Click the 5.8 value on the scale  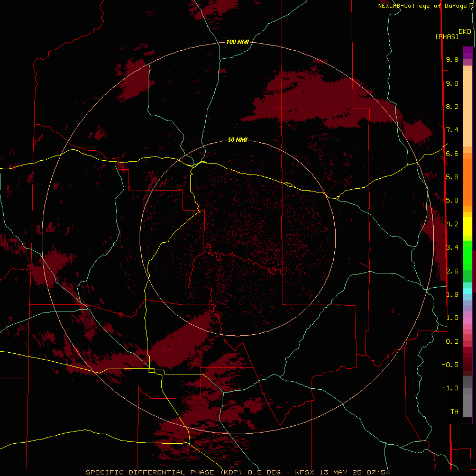(452, 177)
